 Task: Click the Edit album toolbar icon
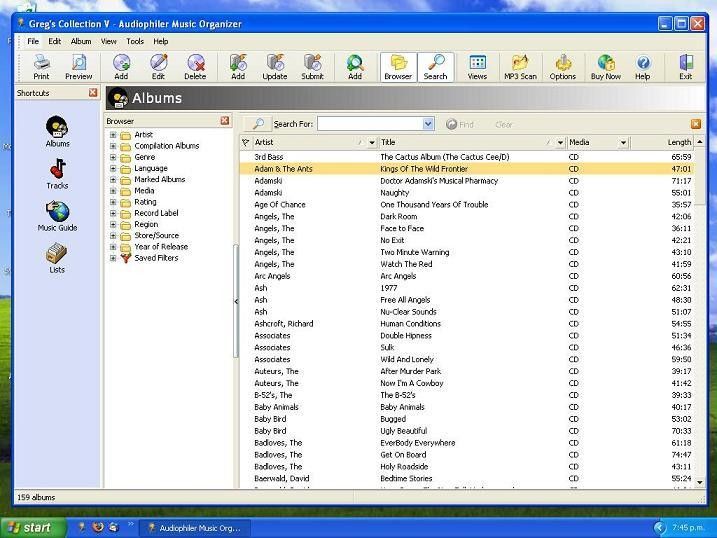point(158,67)
